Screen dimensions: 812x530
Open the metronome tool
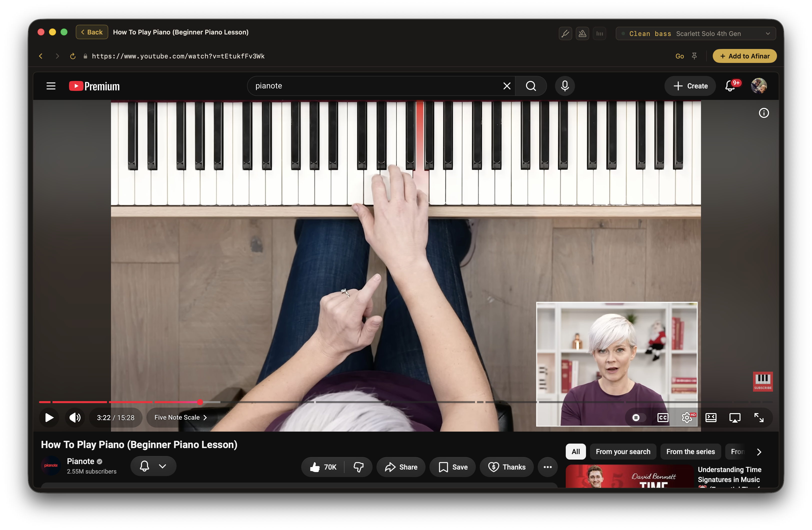(x=582, y=33)
